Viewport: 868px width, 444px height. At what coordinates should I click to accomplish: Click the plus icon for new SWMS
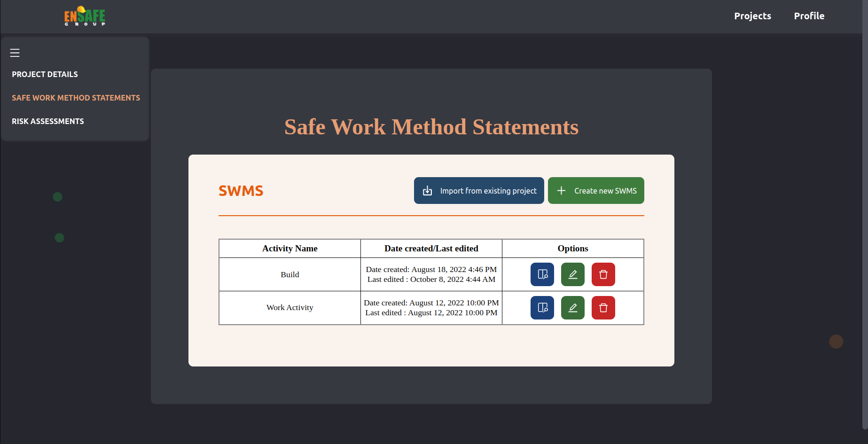(561, 191)
